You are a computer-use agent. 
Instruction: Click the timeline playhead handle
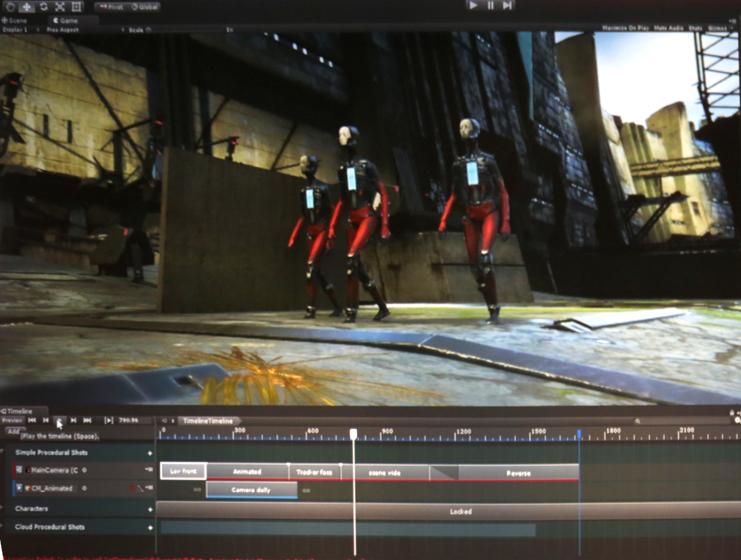click(354, 434)
